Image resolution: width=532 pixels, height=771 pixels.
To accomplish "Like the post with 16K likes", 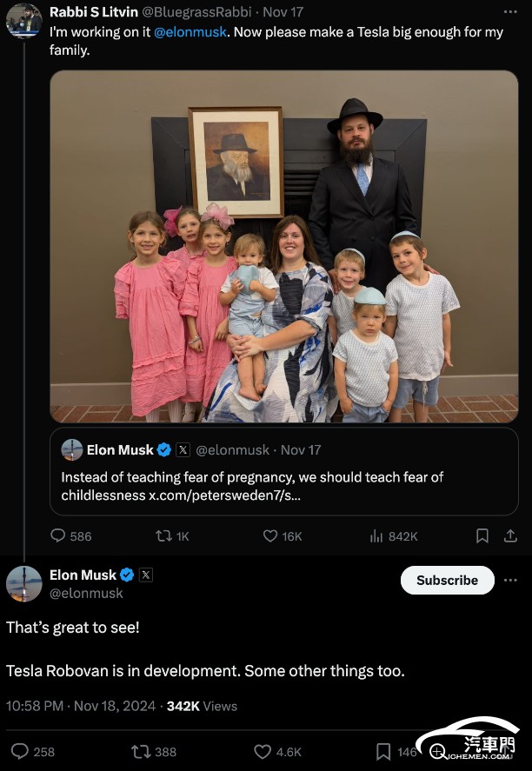I will [270, 535].
